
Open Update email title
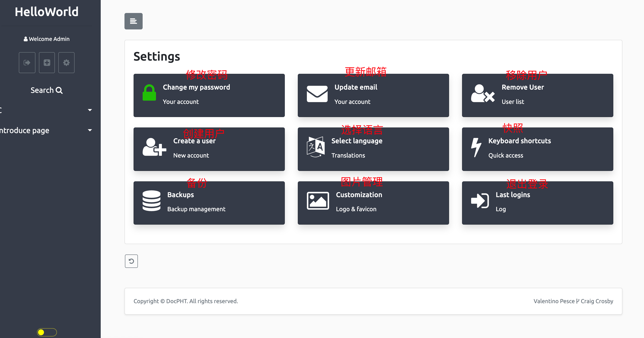coord(356,87)
